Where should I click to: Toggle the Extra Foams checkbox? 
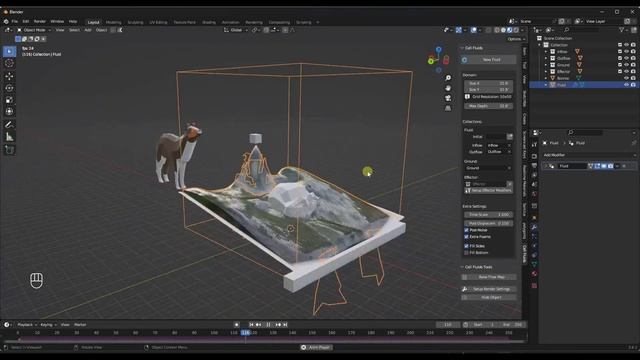pos(467,237)
